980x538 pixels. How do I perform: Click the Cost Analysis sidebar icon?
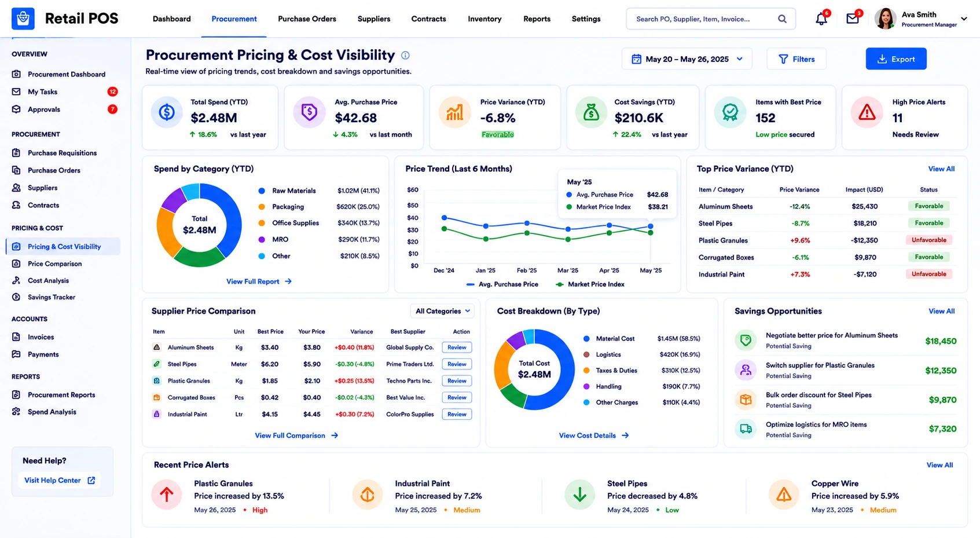tap(16, 280)
